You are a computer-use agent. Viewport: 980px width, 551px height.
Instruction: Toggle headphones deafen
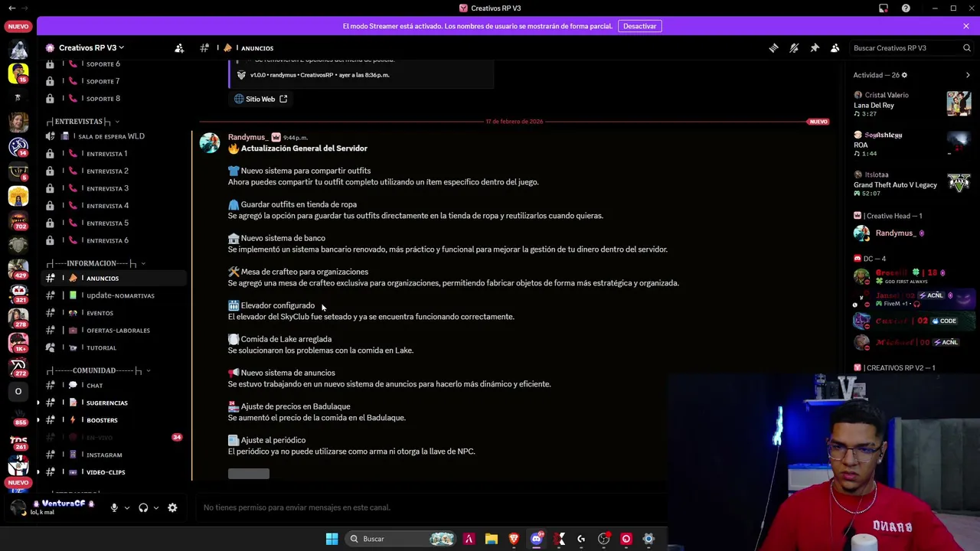point(143,507)
